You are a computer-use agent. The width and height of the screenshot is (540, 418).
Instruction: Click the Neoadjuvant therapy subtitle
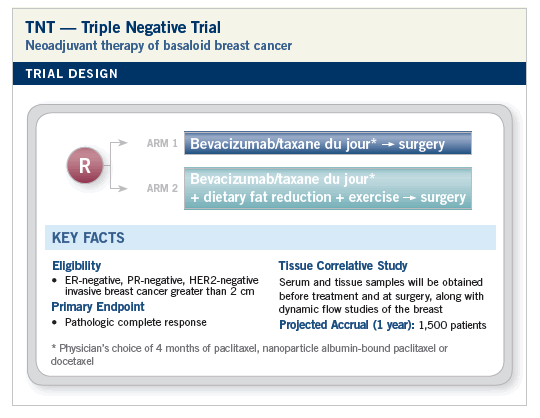[x=158, y=45]
